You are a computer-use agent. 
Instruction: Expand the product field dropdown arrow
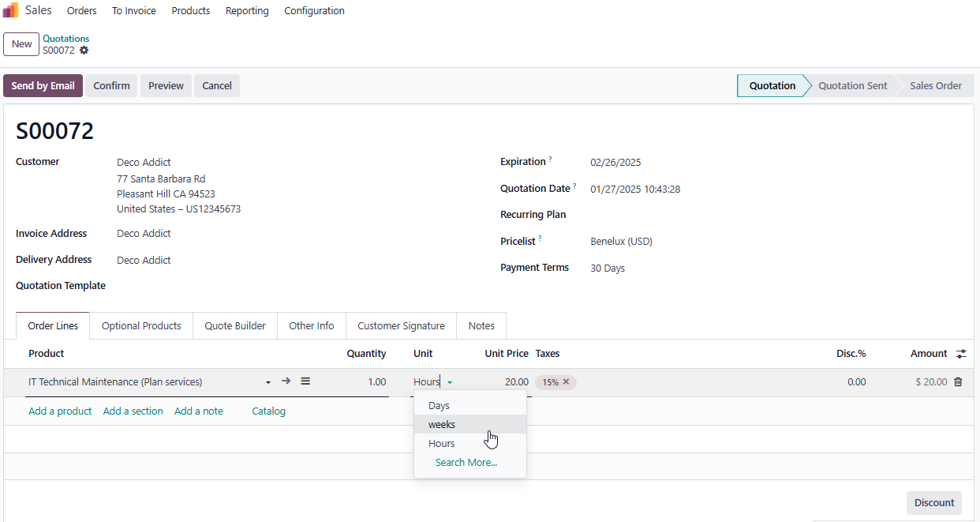[x=268, y=382]
